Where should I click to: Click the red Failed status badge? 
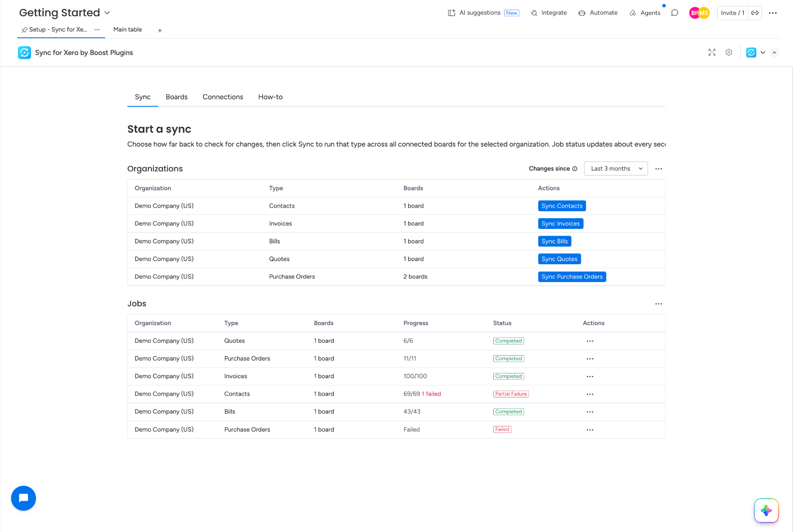pos(502,429)
